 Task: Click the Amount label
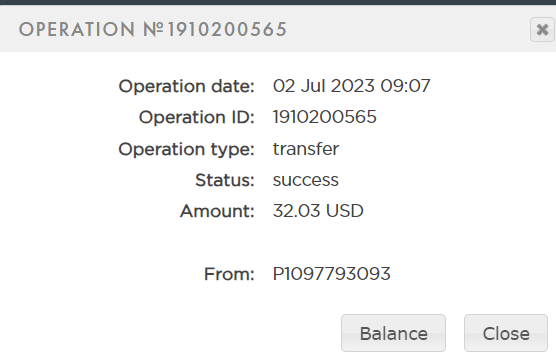coord(217,211)
